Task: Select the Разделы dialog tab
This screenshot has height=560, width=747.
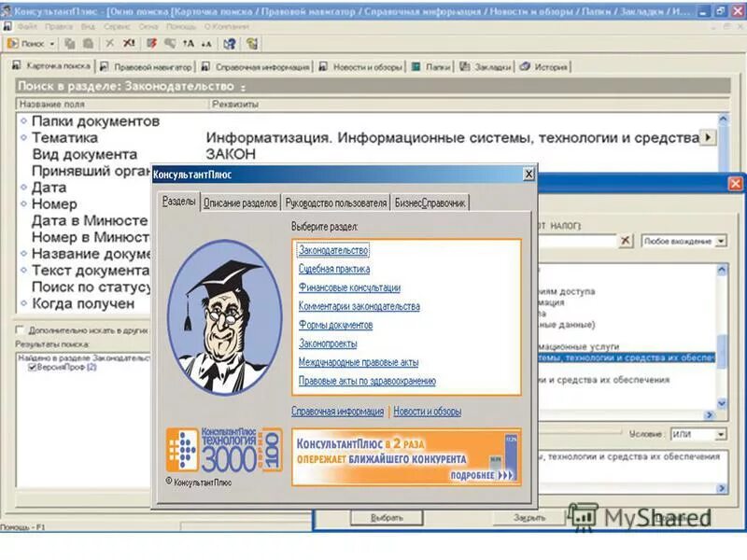Action: (178, 202)
